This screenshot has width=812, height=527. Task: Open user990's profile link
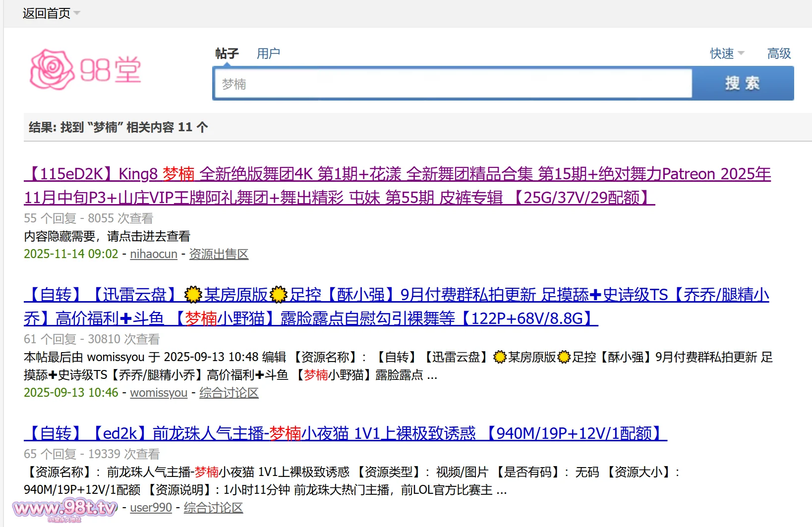coord(151,508)
